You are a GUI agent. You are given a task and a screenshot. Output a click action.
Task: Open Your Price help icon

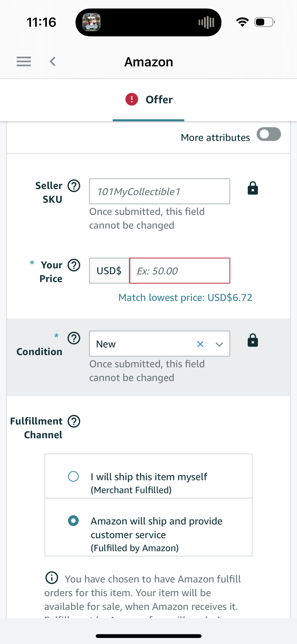coord(74,265)
